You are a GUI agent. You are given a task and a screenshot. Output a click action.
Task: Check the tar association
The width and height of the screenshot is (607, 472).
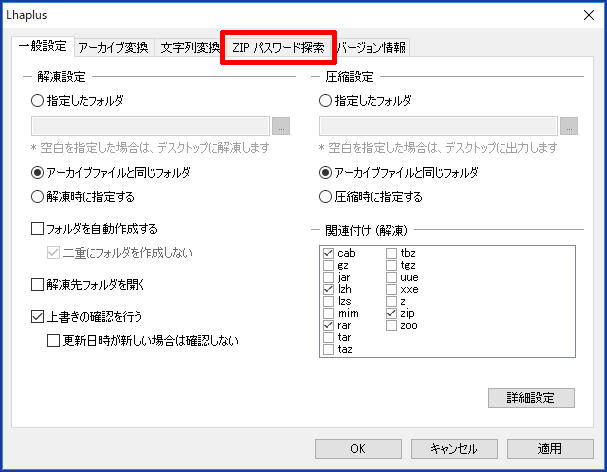coord(328,337)
